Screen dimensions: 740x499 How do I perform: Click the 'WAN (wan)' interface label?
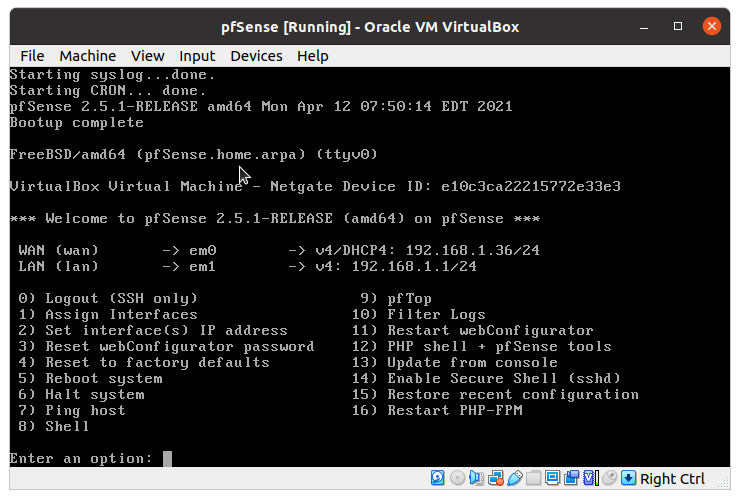pos(59,250)
